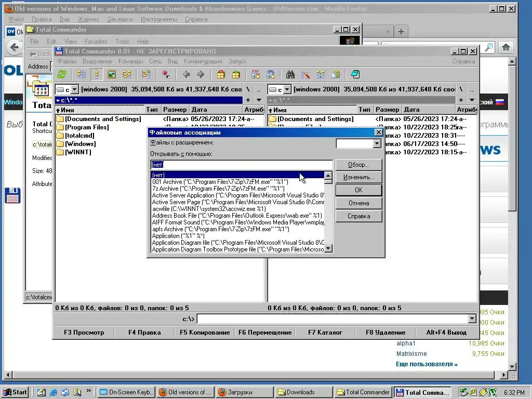
Task: Open the Выделение menu
Action: [x=97, y=61]
